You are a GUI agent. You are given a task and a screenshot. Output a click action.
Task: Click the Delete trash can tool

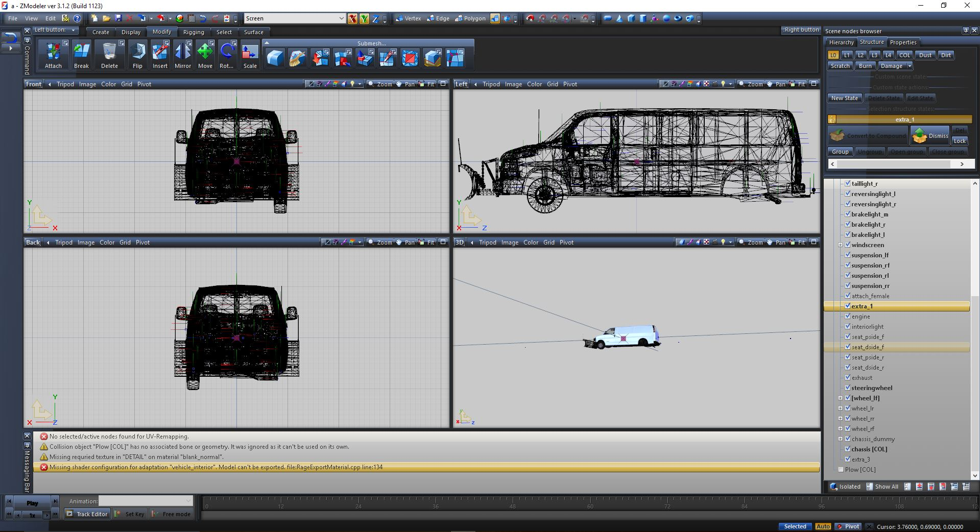coord(109,55)
